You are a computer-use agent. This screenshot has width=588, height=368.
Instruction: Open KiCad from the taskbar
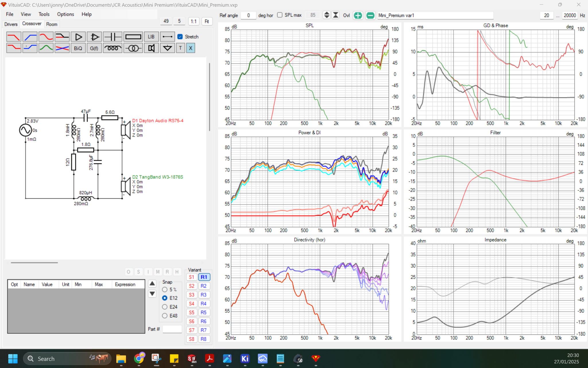pos(245,359)
